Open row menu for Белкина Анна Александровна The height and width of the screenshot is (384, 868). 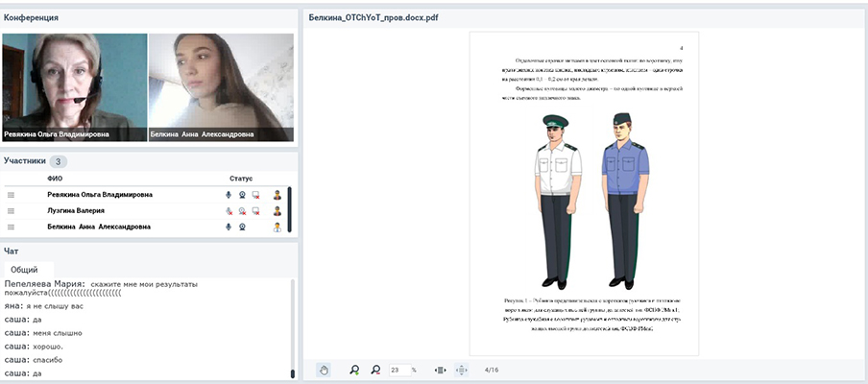[x=12, y=228]
